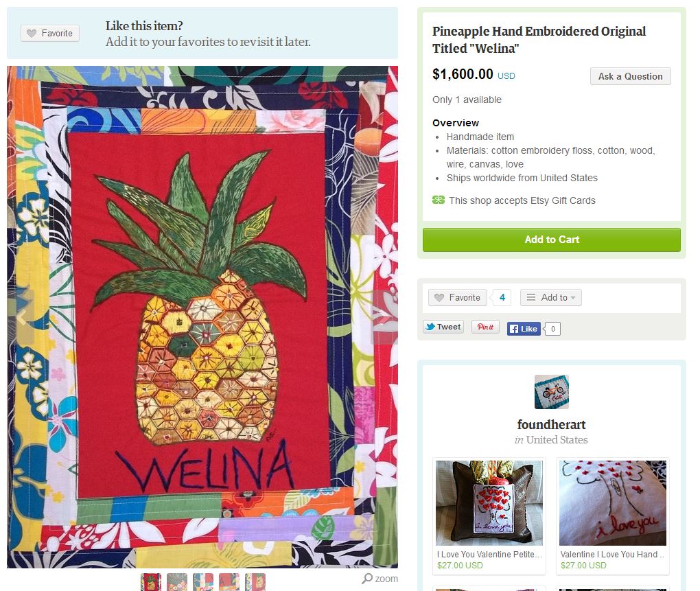The image size is (700, 591).
Task: Visit the foundherart shop name link
Action: click(551, 424)
